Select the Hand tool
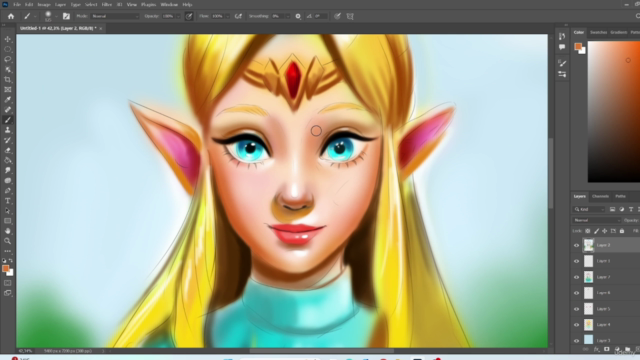This screenshot has width=640, height=360. point(7,231)
